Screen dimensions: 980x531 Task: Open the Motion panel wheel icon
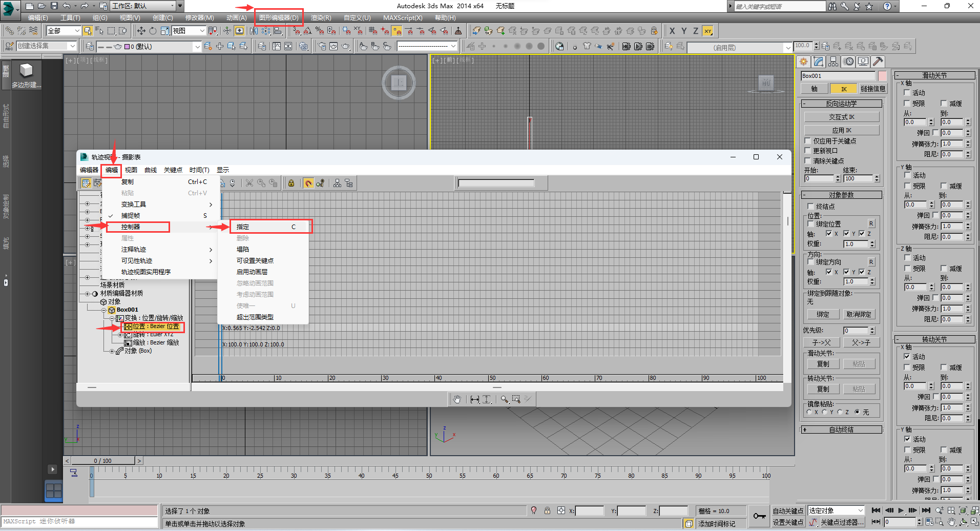point(848,62)
